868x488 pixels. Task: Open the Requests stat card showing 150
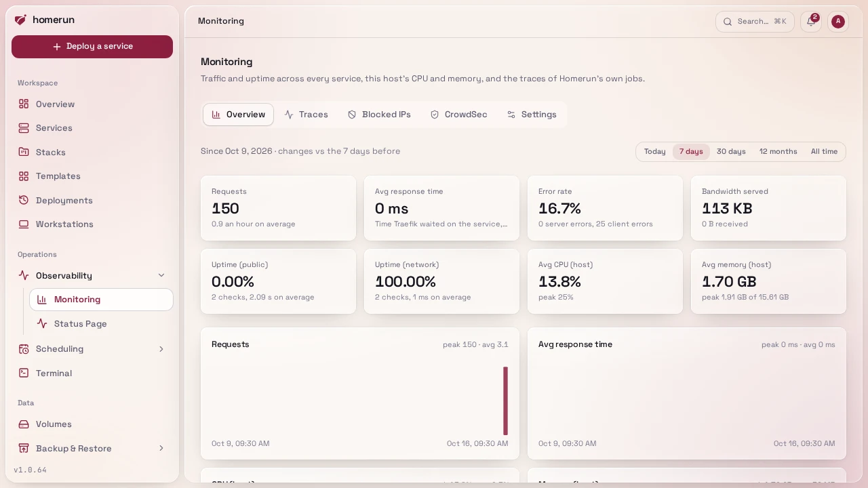pyautogui.click(x=278, y=208)
